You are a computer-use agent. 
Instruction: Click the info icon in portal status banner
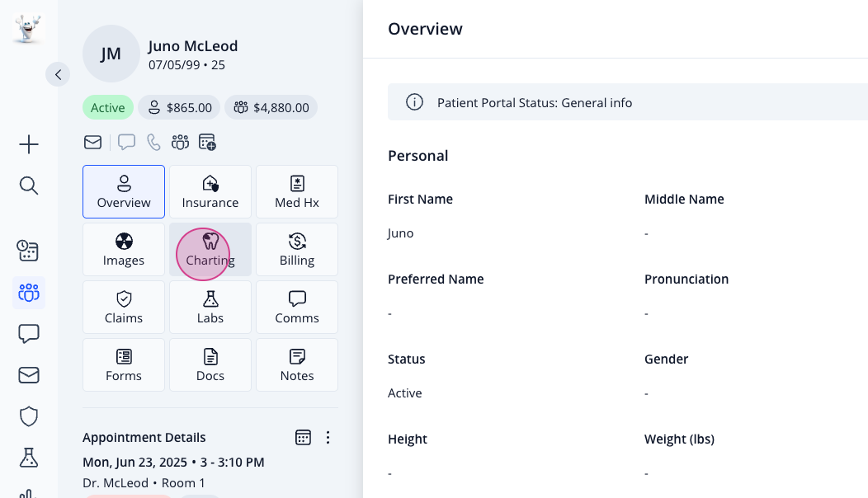pyautogui.click(x=414, y=102)
